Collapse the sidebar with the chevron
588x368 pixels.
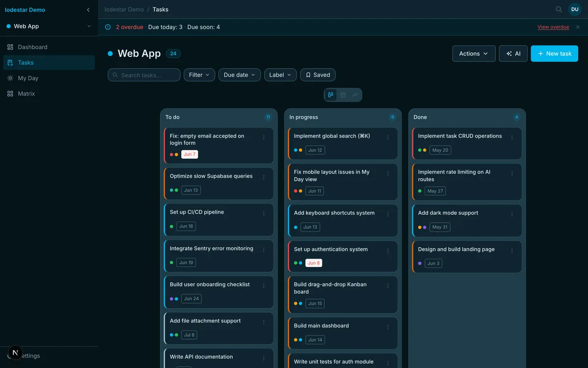tap(88, 10)
